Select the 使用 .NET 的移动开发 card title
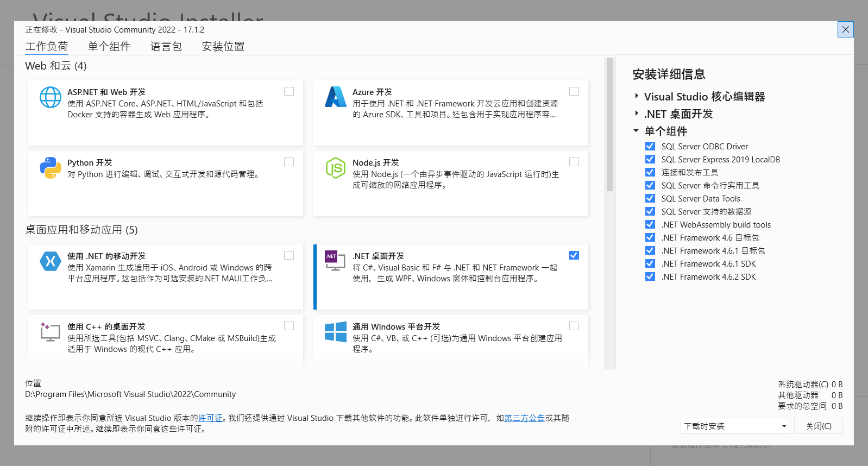 pyautogui.click(x=106, y=256)
